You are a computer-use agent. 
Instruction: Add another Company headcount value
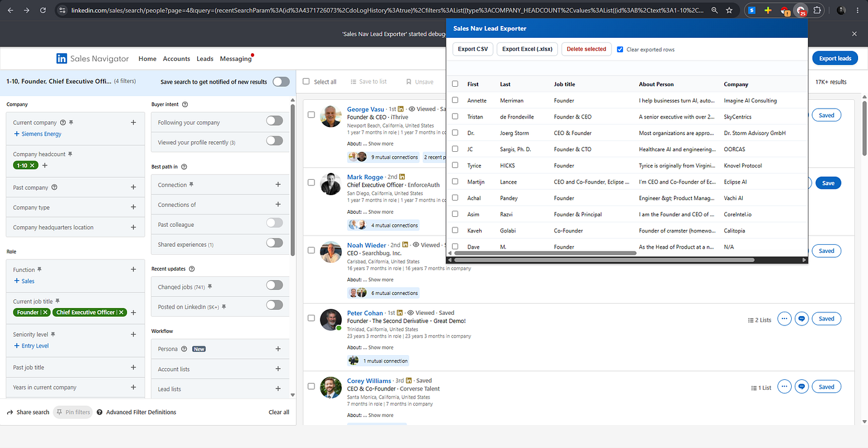point(45,165)
